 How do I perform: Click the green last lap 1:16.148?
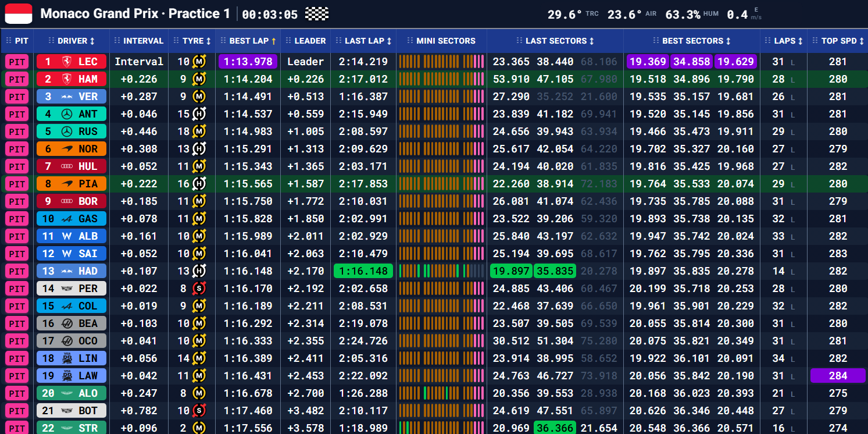[363, 271]
